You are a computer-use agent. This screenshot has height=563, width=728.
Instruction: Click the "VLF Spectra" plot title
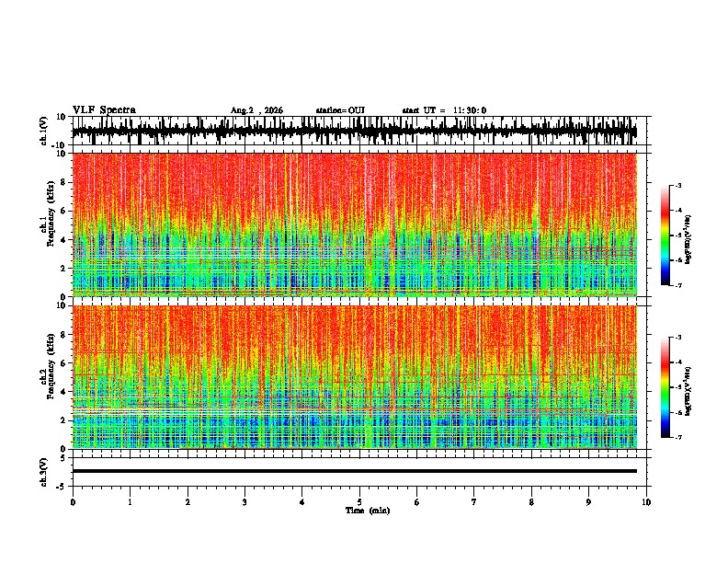(104, 110)
